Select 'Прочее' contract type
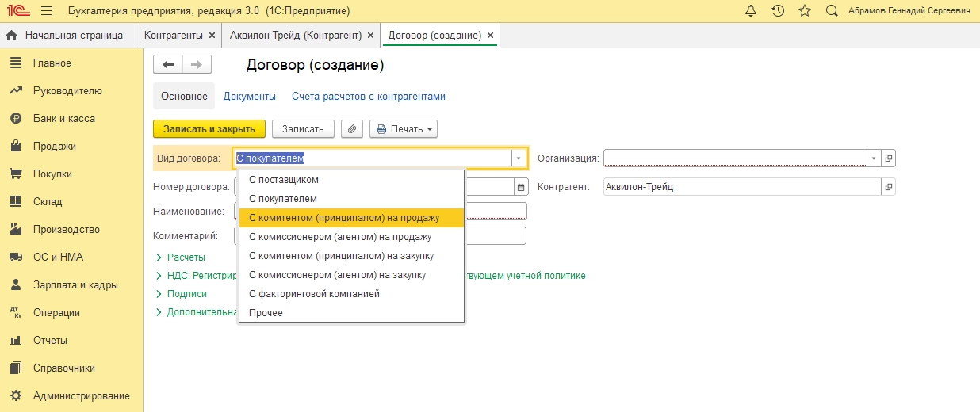980x412 pixels. pyautogui.click(x=266, y=313)
